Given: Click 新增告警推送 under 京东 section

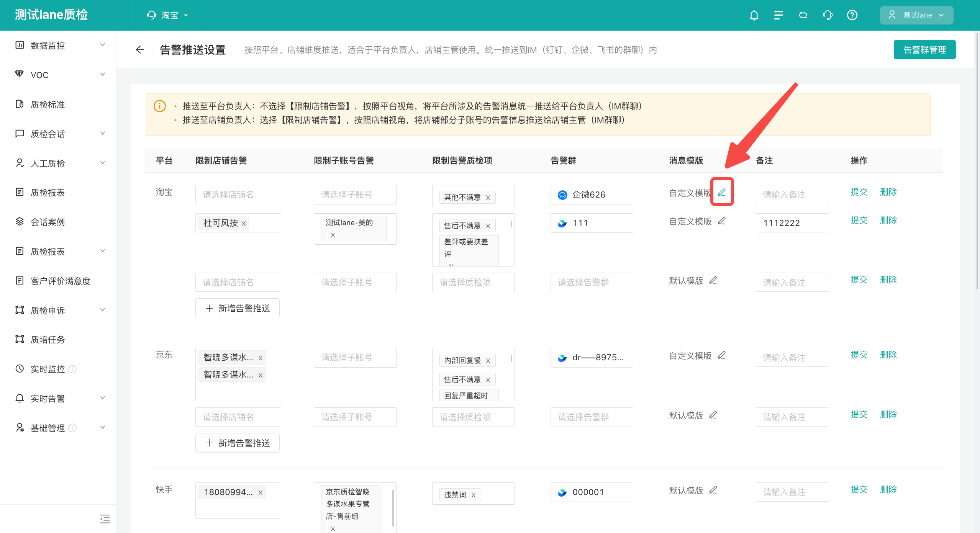Looking at the screenshot, I should coord(238,443).
